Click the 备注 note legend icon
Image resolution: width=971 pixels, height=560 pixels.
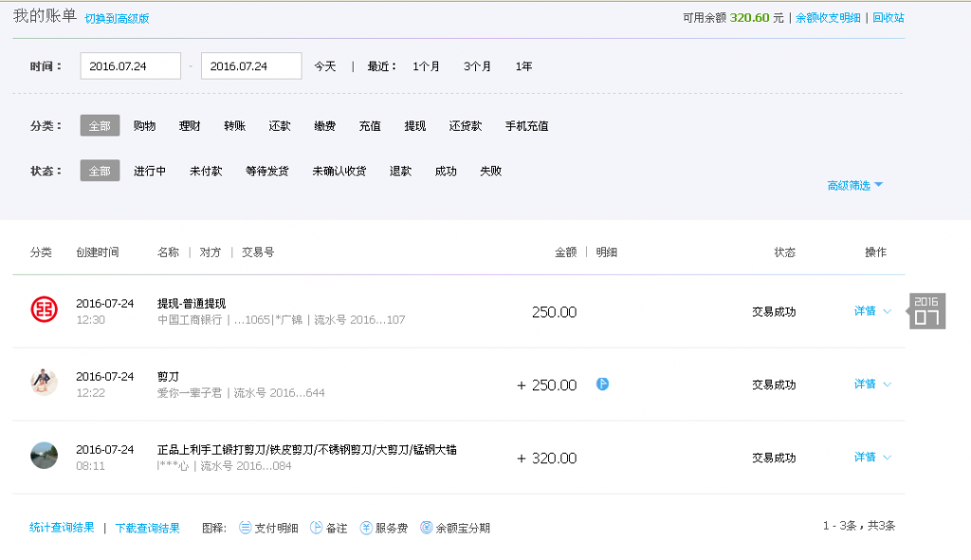(315, 528)
